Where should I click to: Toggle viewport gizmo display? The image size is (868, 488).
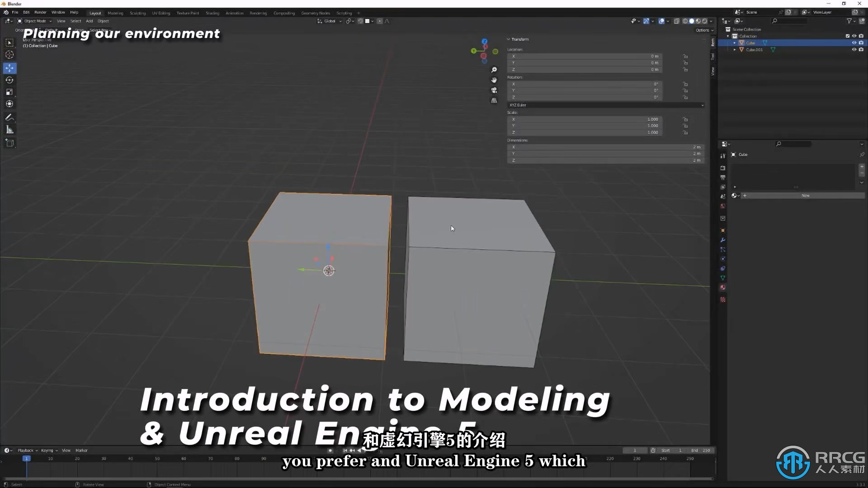(646, 21)
